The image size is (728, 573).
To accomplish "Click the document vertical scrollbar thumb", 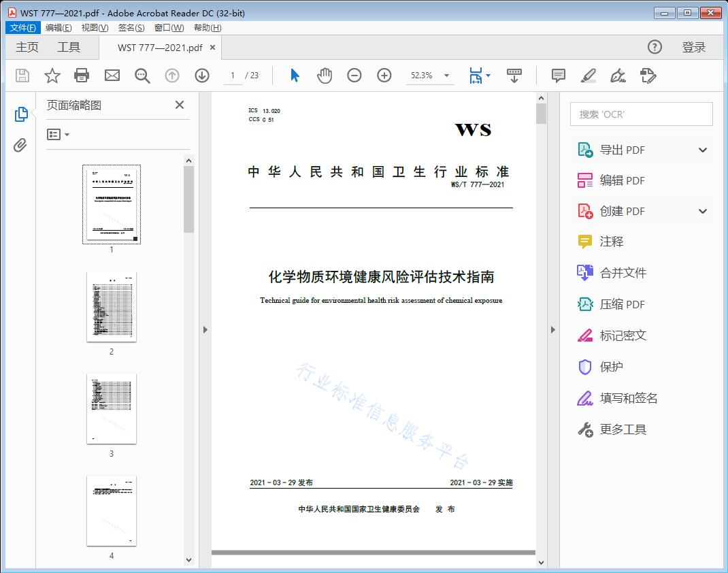I will point(541,114).
